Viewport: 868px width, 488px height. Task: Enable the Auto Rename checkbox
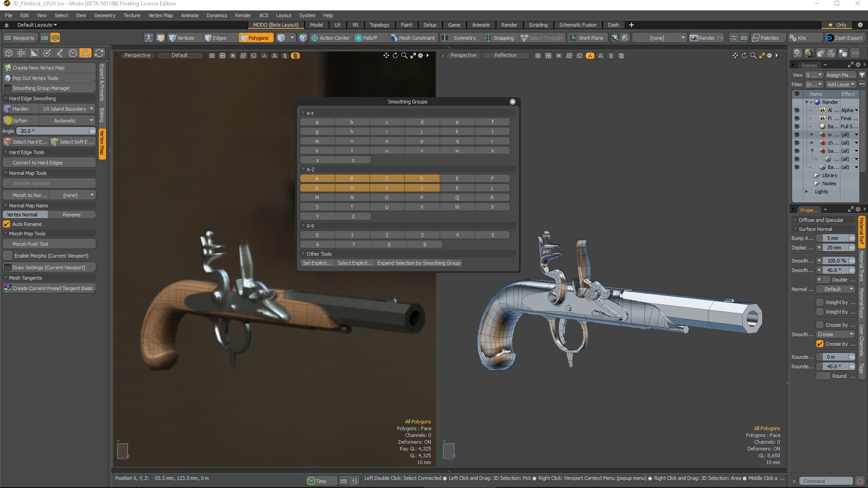(7, 224)
